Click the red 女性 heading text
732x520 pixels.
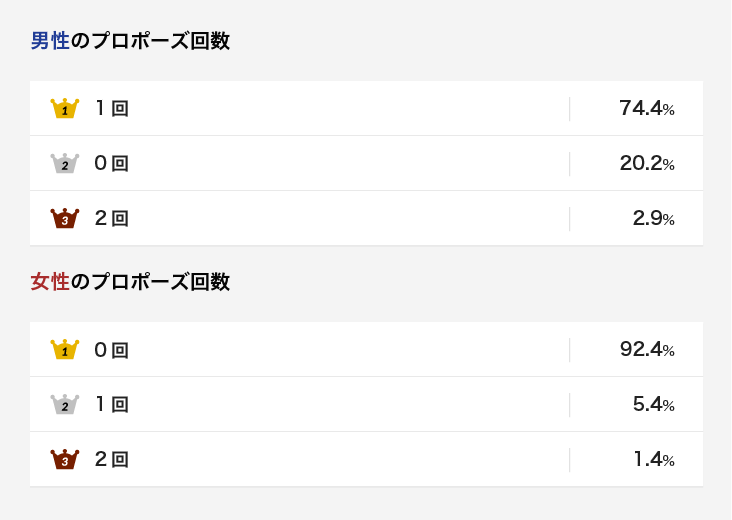[x=50, y=282]
